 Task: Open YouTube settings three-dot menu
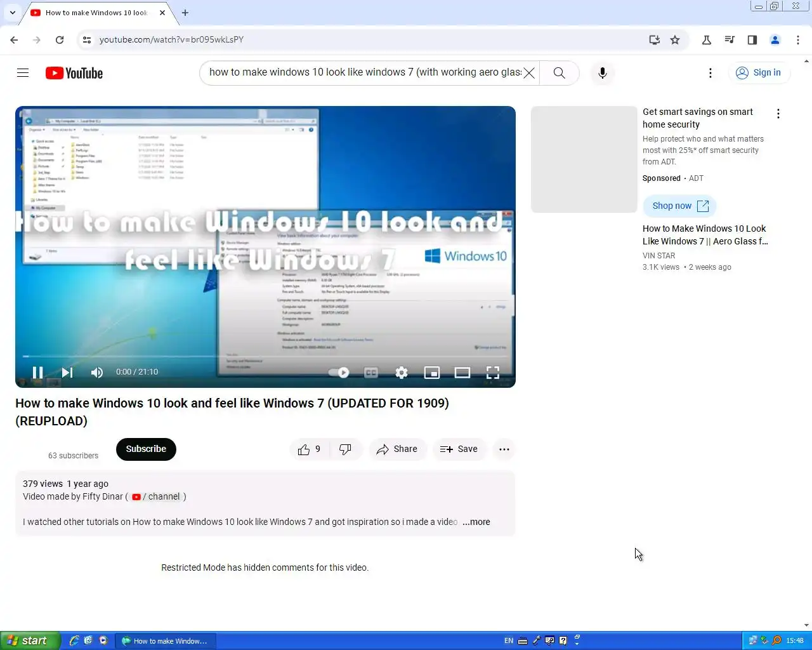pos(710,73)
